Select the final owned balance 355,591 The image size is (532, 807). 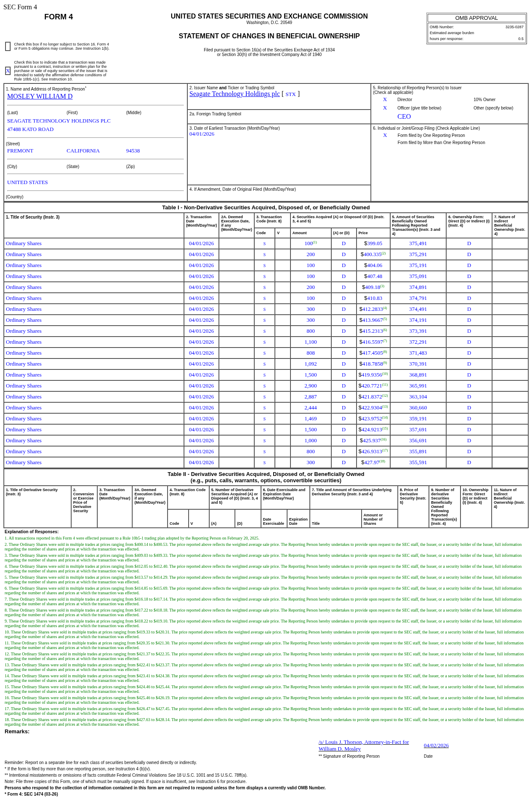tap(418, 462)
